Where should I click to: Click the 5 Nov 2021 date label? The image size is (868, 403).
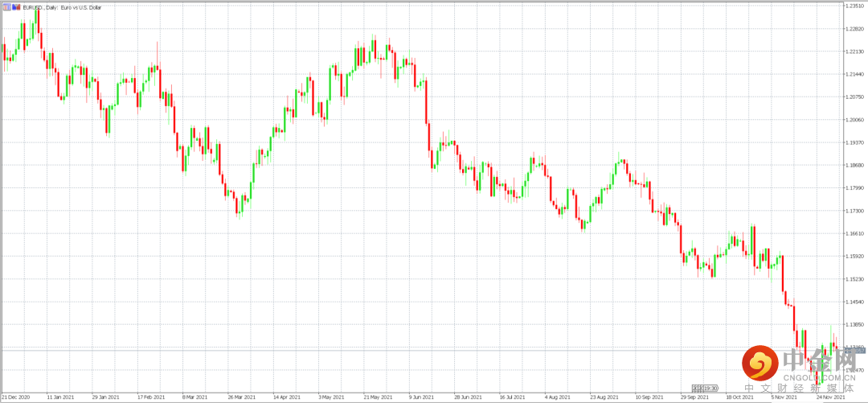pos(785,397)
